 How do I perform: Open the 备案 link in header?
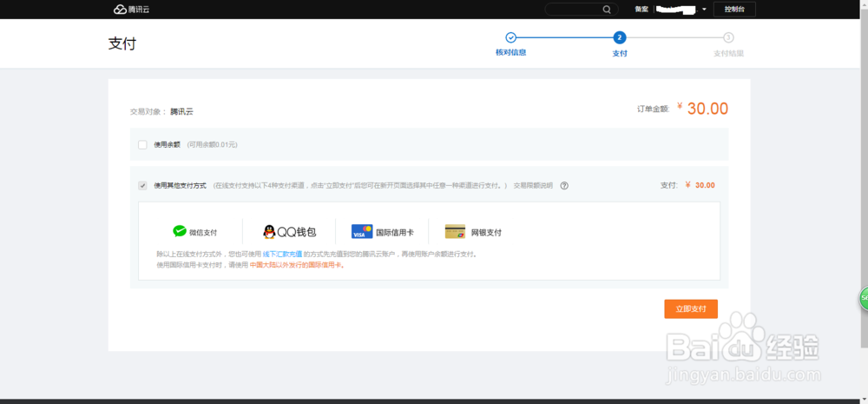point(641,10)
